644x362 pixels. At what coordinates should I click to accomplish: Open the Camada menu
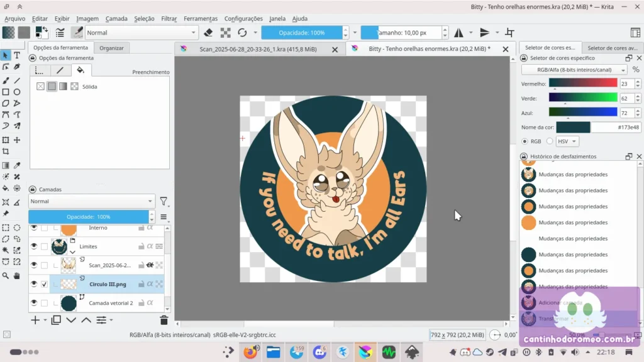(116, 18)
